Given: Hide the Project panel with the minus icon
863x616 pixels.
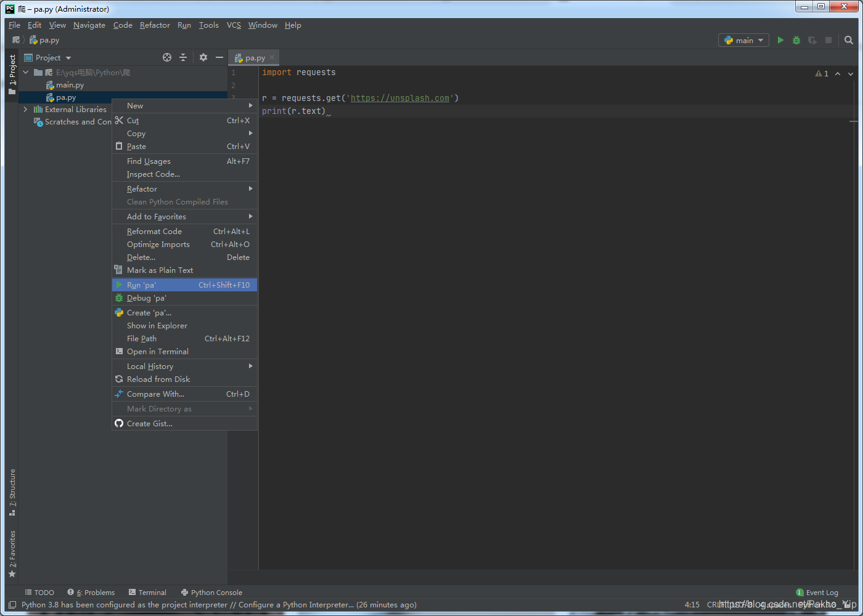Looking at the screenshot, I should pos(219,57).
